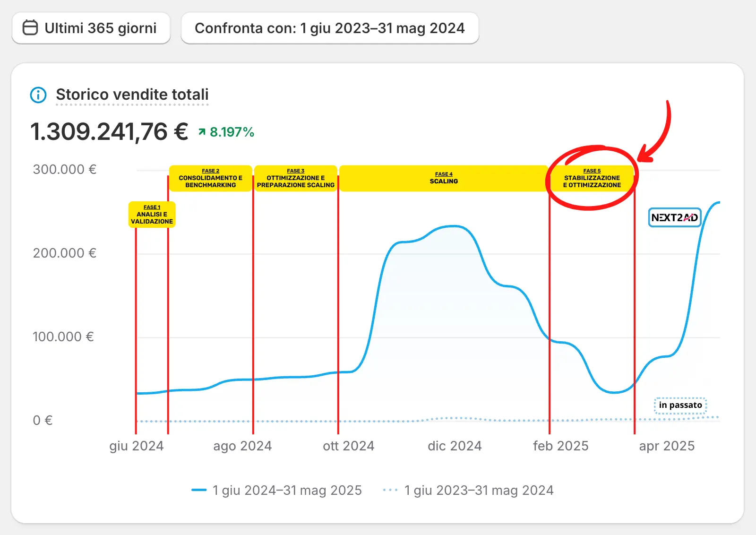Select the Fase 2 Consolidamento e Benchmarking label
The height and width of the screenshot is (535, 756).
coord(210,178)
